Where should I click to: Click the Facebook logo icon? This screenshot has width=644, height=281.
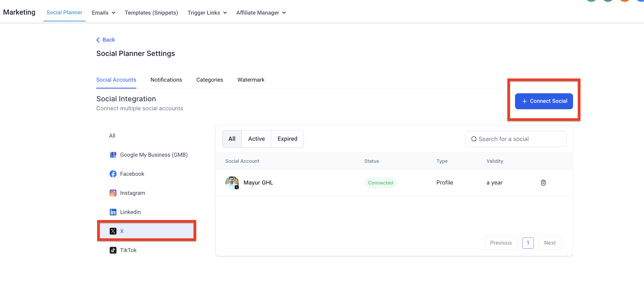point(113,174)
